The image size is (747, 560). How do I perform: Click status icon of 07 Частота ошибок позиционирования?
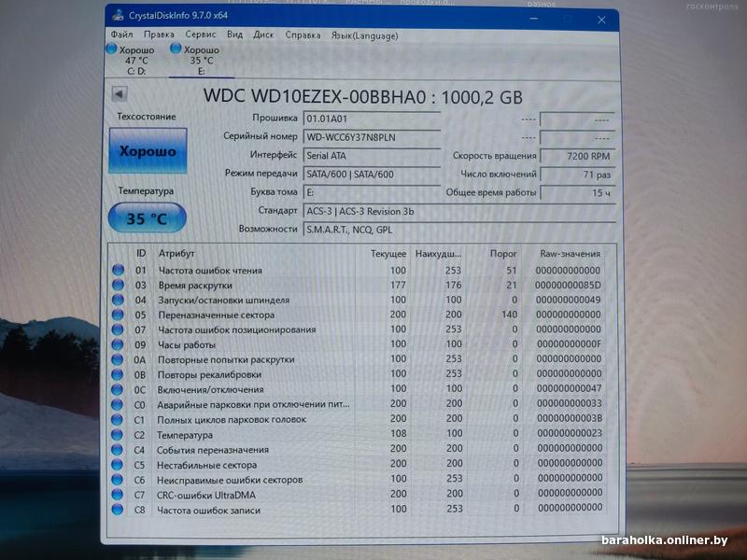(118, 329)
